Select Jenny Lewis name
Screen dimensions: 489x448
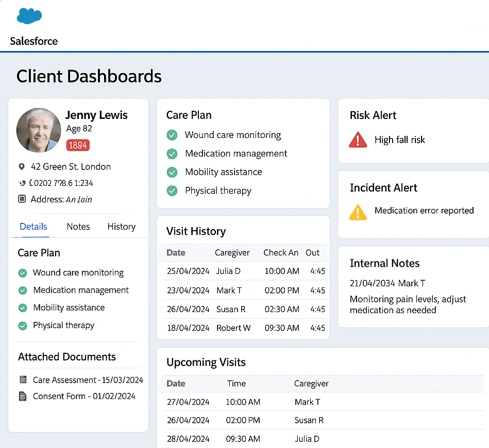click(x=96, y=115)
